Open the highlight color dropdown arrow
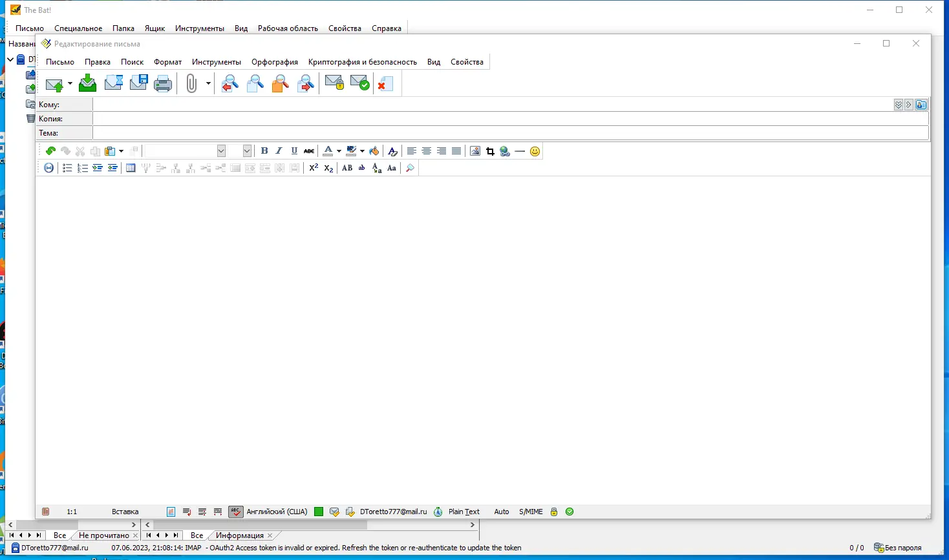Viewport: 949px width, 560px height. (362, 151)
